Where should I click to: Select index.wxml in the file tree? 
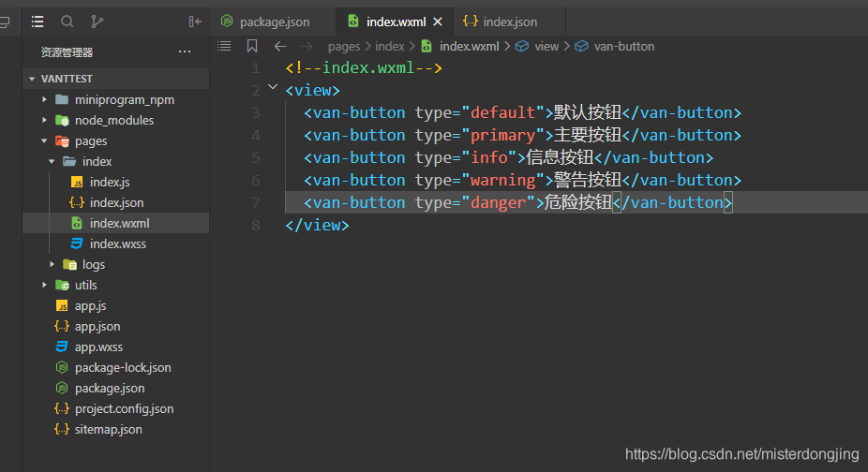point(120,223)
